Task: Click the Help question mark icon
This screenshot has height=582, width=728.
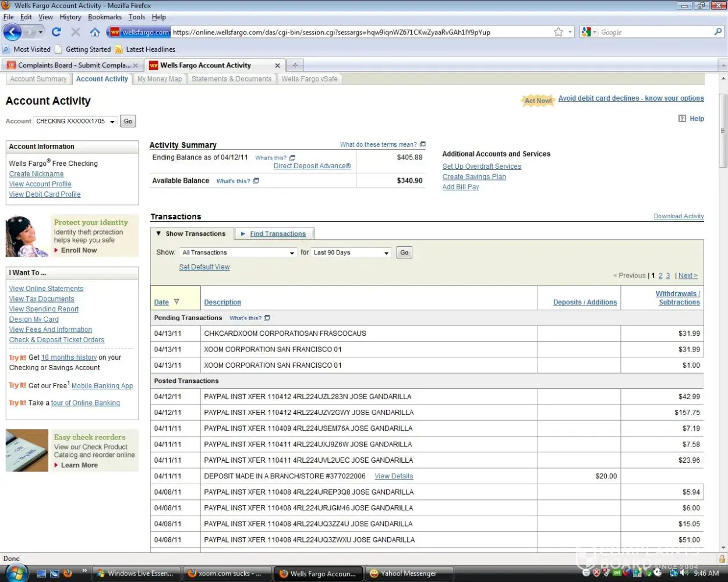Action: [x=682, y=119]
